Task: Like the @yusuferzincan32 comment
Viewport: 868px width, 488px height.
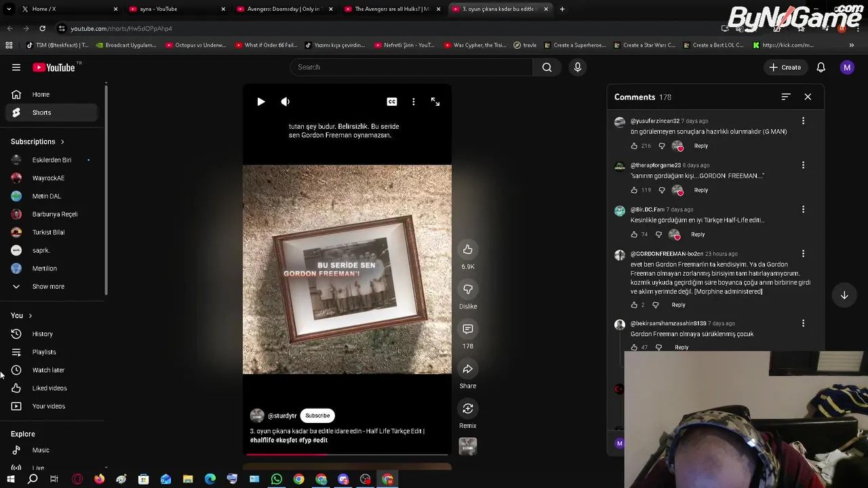Action: [x=634, y=146]
